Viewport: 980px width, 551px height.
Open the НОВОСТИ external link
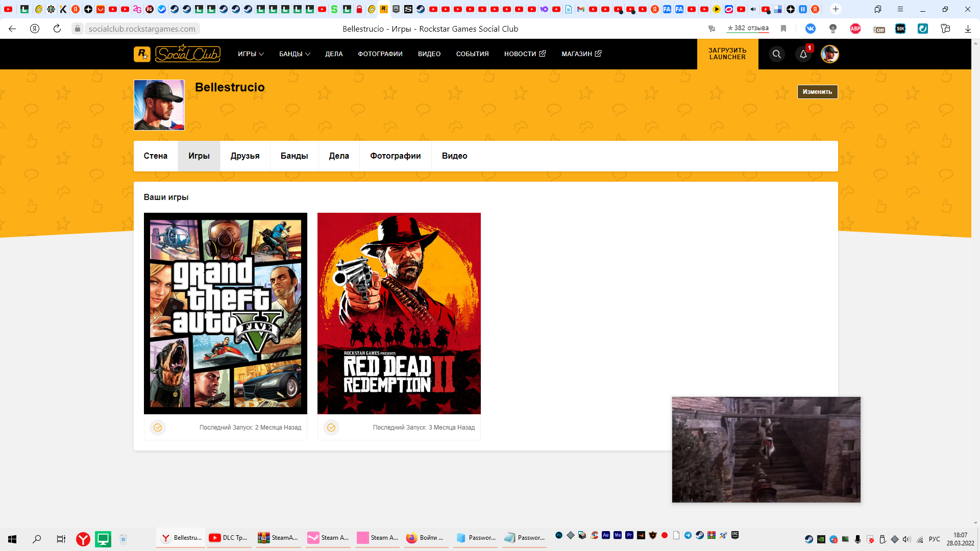525,54
